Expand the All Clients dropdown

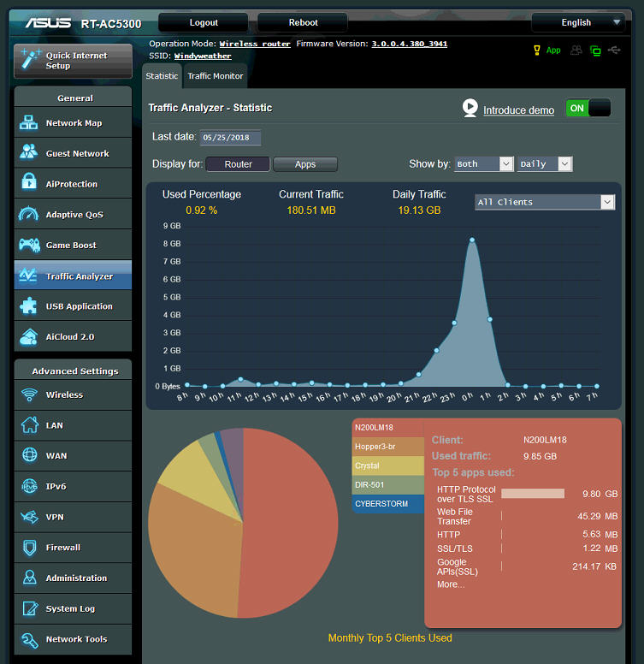545,202
